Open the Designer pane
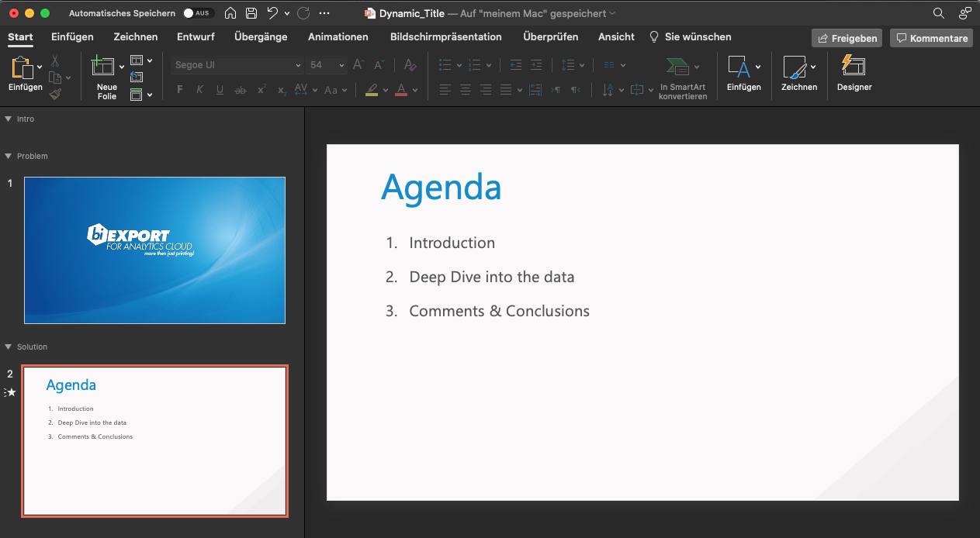The width and height of the screenshot is (980, 538). [x=854, y=74]
